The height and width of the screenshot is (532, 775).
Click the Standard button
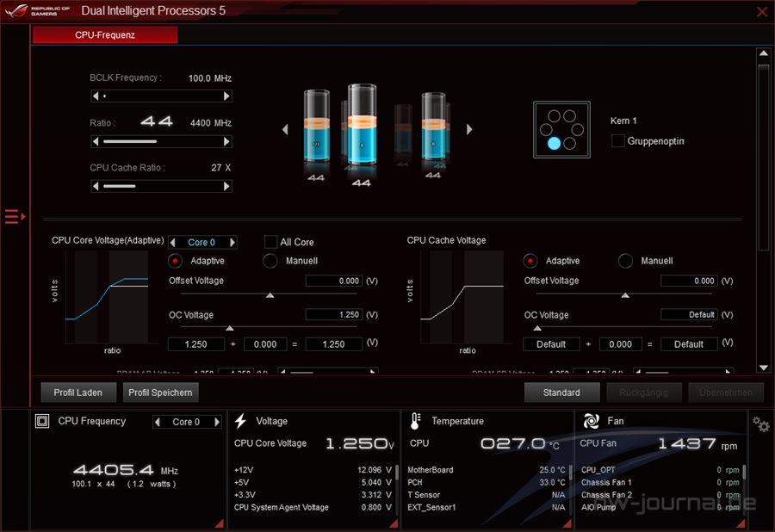(x=561, y=393)
